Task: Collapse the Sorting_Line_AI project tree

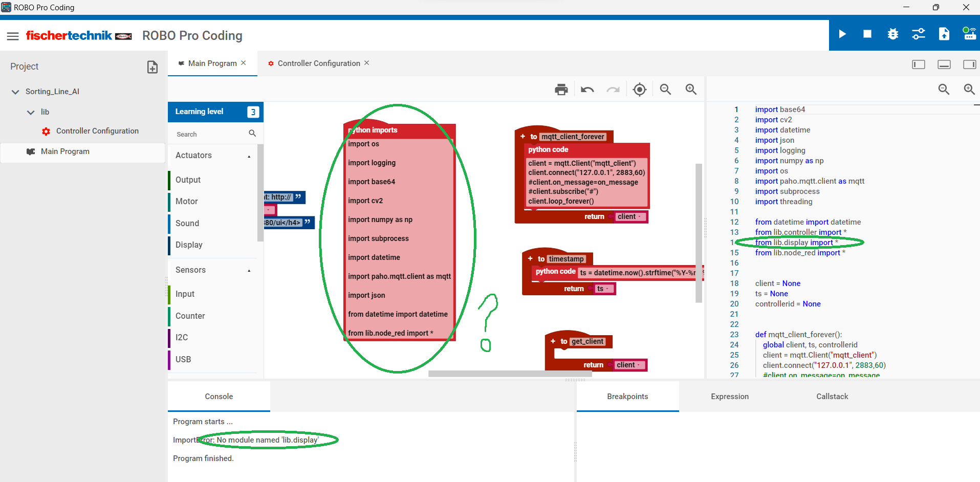Action: tap(15, 92)
